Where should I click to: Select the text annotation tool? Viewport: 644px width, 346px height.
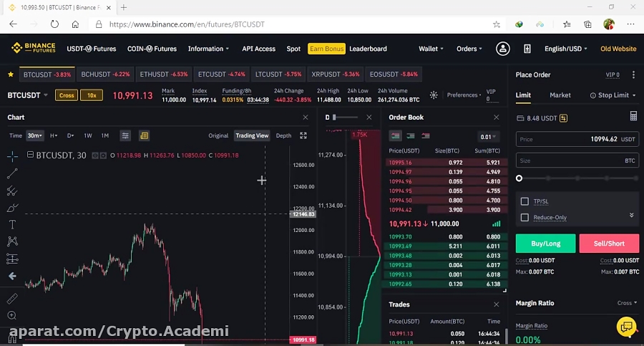tap(12, 224)
